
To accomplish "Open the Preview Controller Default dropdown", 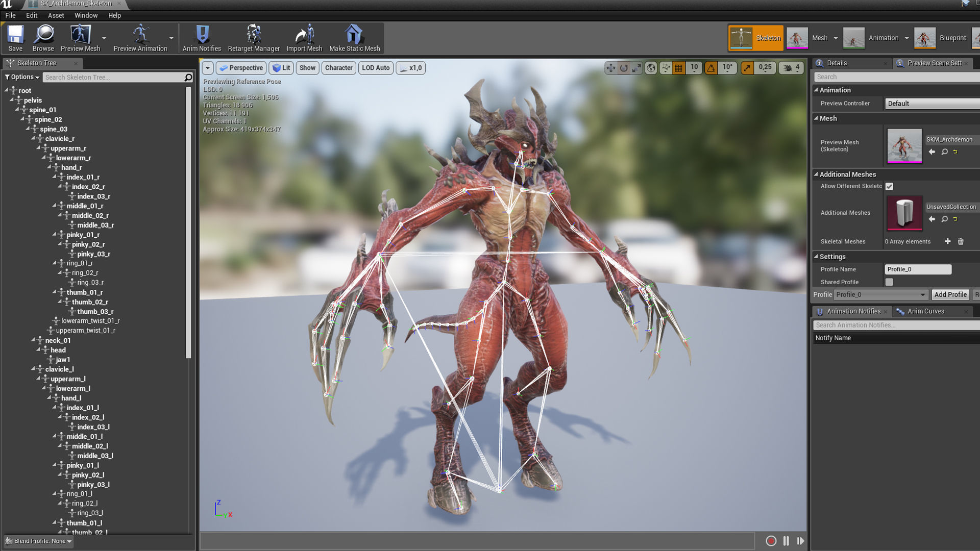I will (932, 104).
